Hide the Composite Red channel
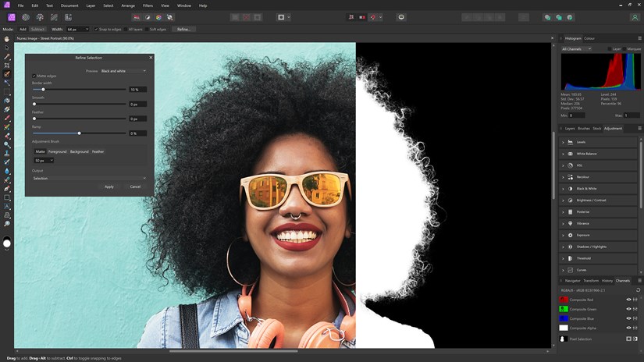Viewport: 644px width, 362px height. click(x=628, y=299)
